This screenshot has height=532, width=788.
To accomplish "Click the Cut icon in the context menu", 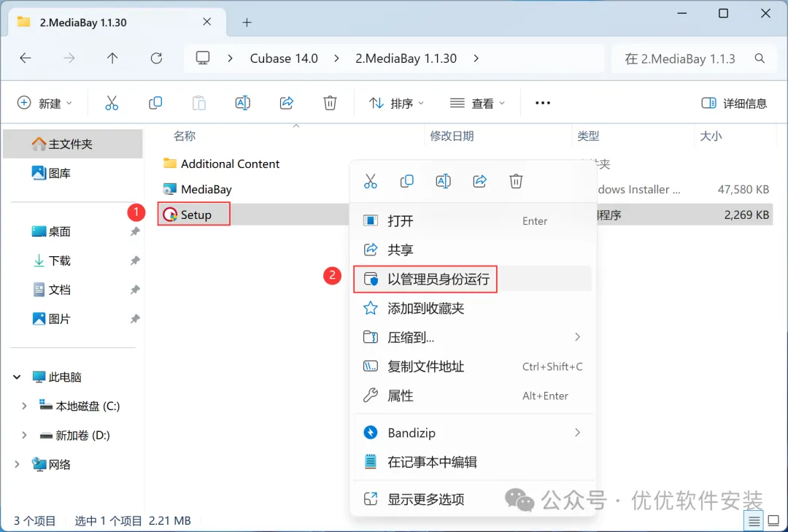I will (371, 181).
